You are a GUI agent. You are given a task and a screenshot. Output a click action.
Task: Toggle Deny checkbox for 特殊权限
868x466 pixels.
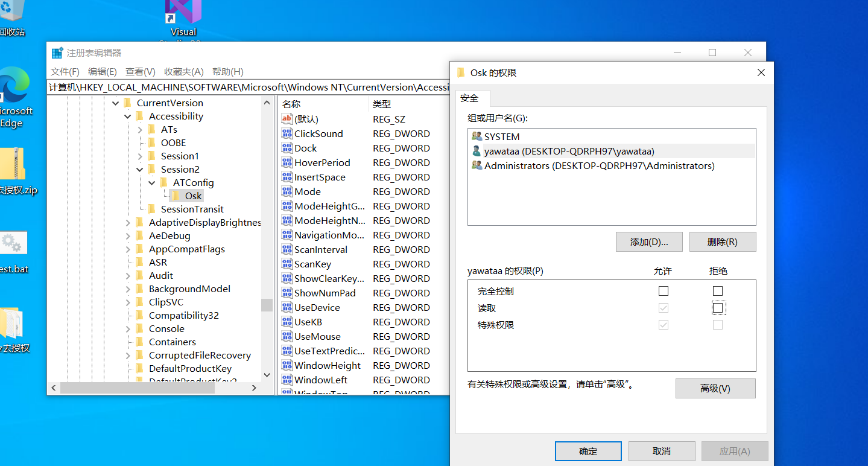click(717, 325)
